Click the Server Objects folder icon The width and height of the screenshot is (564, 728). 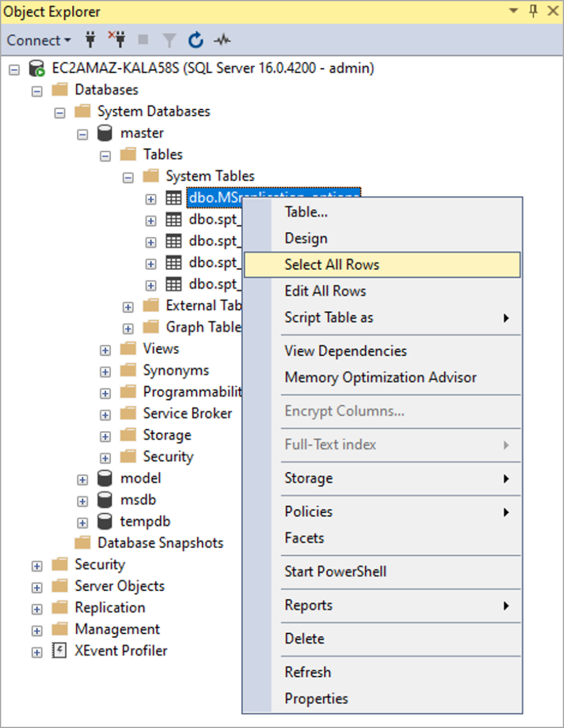tap(60, 586)
